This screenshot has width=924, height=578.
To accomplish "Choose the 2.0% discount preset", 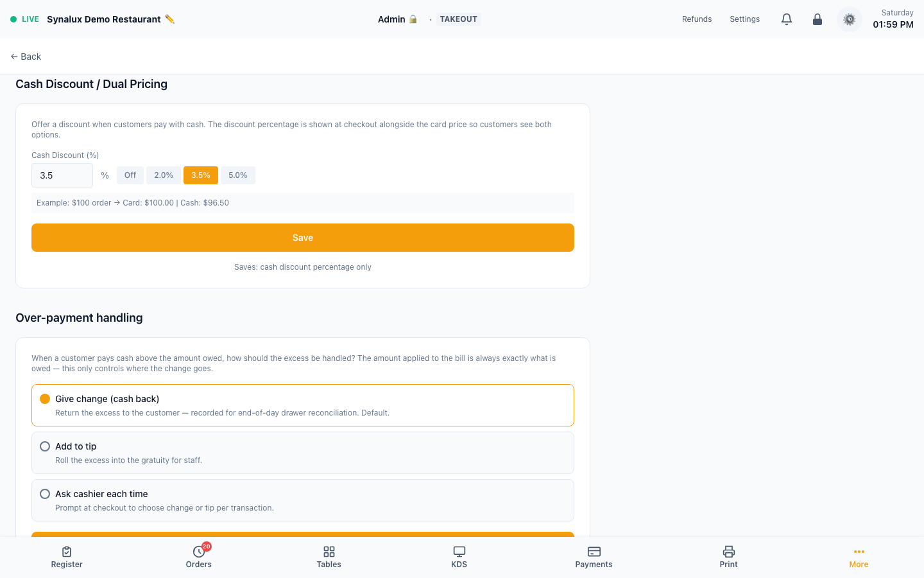I will tap(164, 175).
